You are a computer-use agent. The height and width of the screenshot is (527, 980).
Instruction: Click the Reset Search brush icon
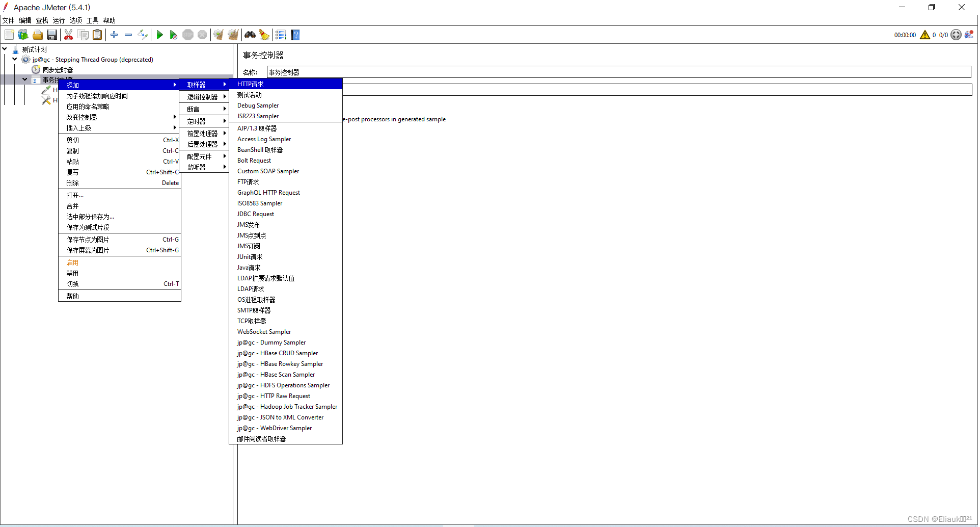point(264,35)
